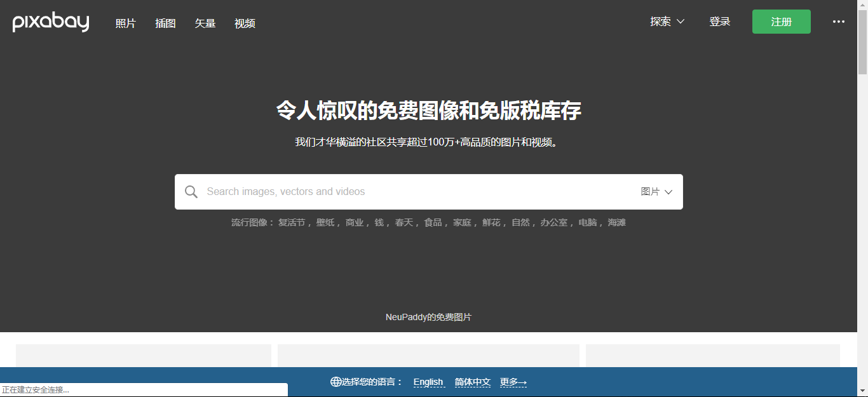Open NeuPaddy的免费图片 credit link
The image size is (868, 397).
pyautogui.click(x=429, y=317)
